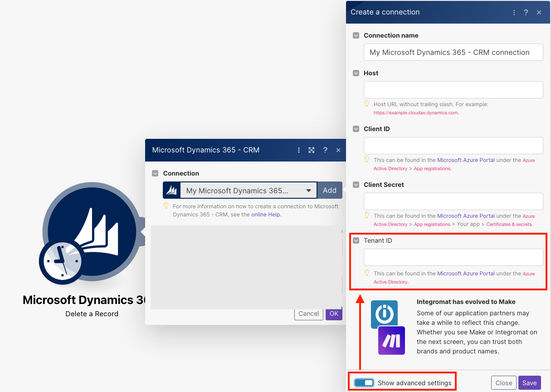This screenshot has width=551, height=392.
Task: Click the lightbulb tip icon beside the Host field
Action: (367, 104)
